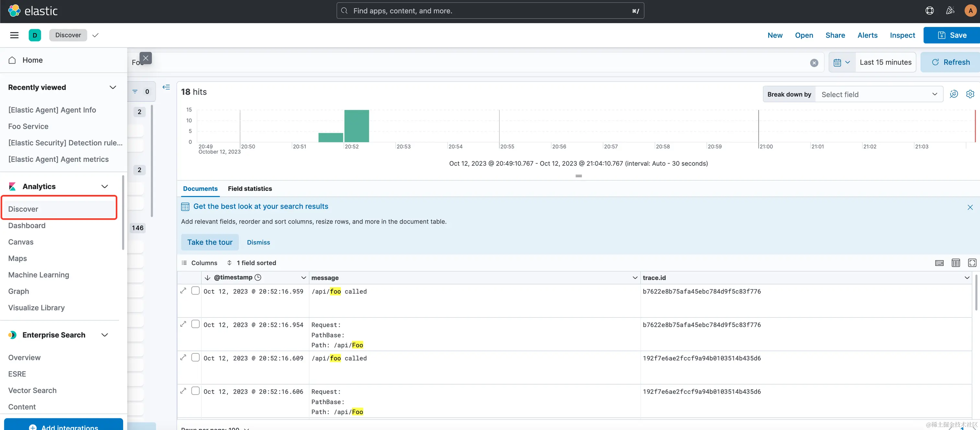Select checkbox for 20:52:16.609 row

click(195, 358)
